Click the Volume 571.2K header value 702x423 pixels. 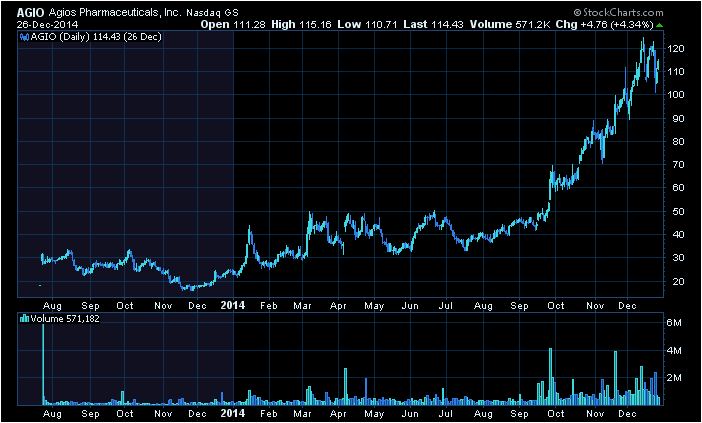pos(510,25)
